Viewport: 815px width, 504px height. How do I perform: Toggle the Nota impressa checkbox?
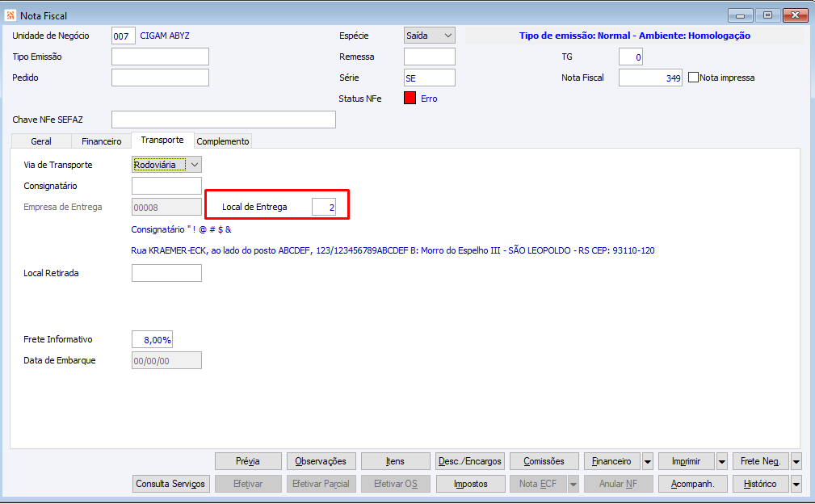pyautogui.click(x=693, y=78)
